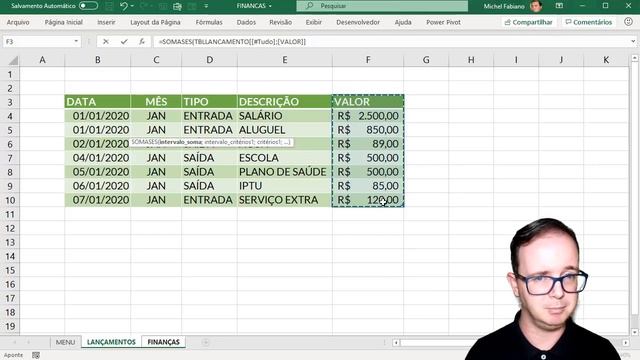Open the Revisão tab
Screen dimensions: 640x360
click(280, 22)
